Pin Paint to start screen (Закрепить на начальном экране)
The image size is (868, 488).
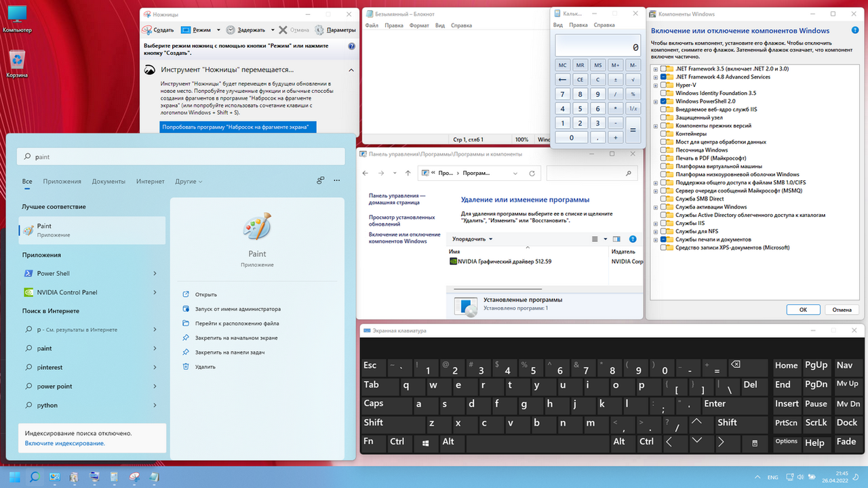(230, 338)
